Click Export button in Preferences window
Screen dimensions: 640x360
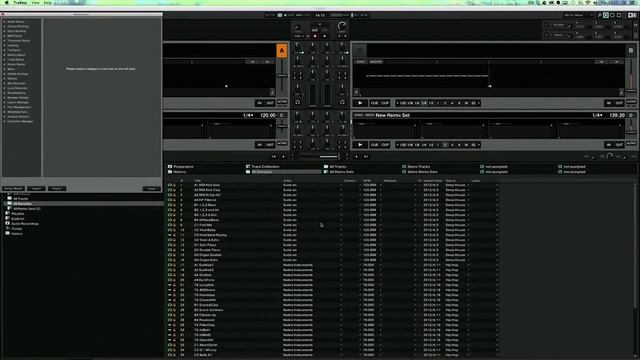pyautogui.click(x=57, y=189)
